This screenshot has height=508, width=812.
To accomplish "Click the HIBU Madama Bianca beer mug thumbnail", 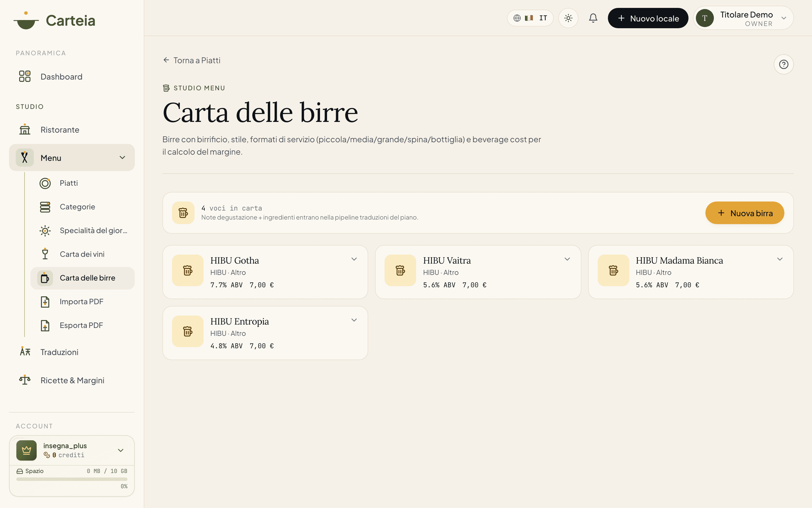I will (x=613, y=270).
